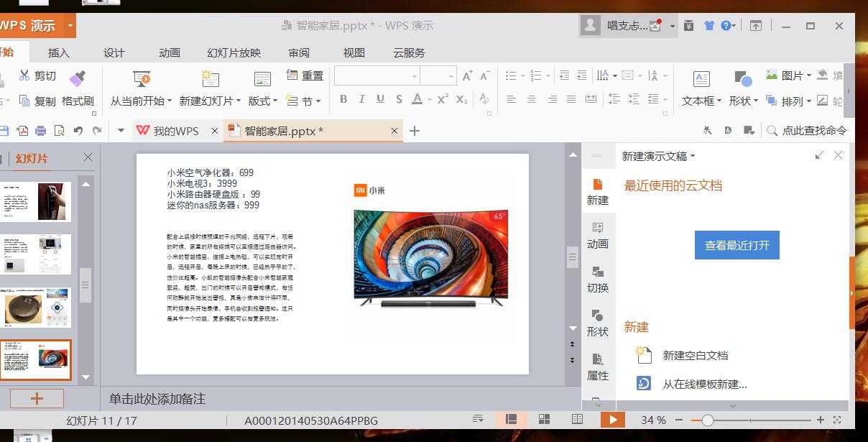Select the Format Painter (格式刷) brush
The height and width of the screenshot is (442, 868).
(78, 78)
